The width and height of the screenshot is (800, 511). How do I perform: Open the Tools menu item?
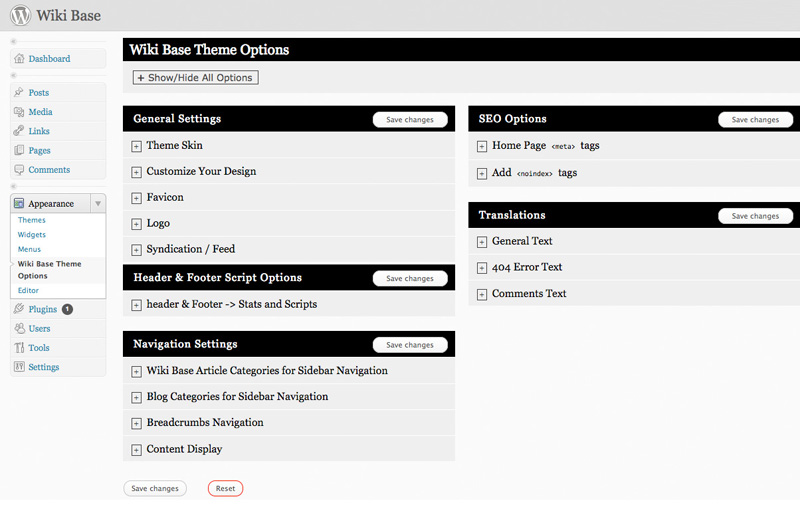39,348
